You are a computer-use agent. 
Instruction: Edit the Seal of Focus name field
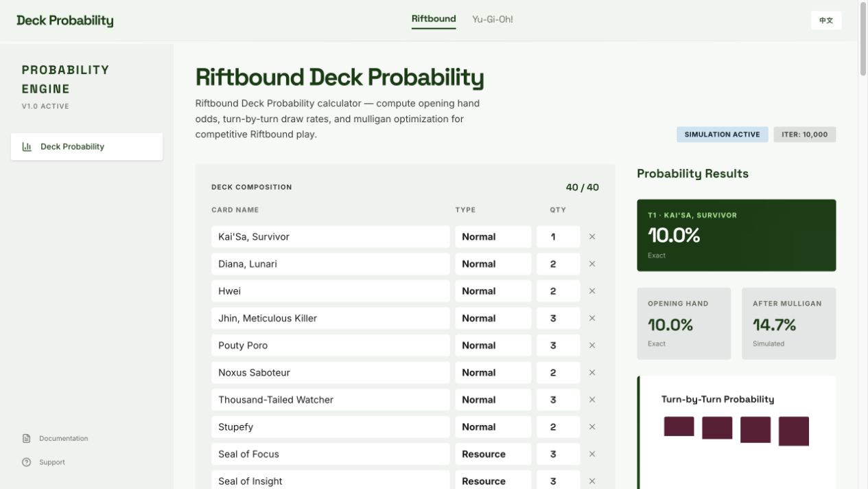click(330, 454)
